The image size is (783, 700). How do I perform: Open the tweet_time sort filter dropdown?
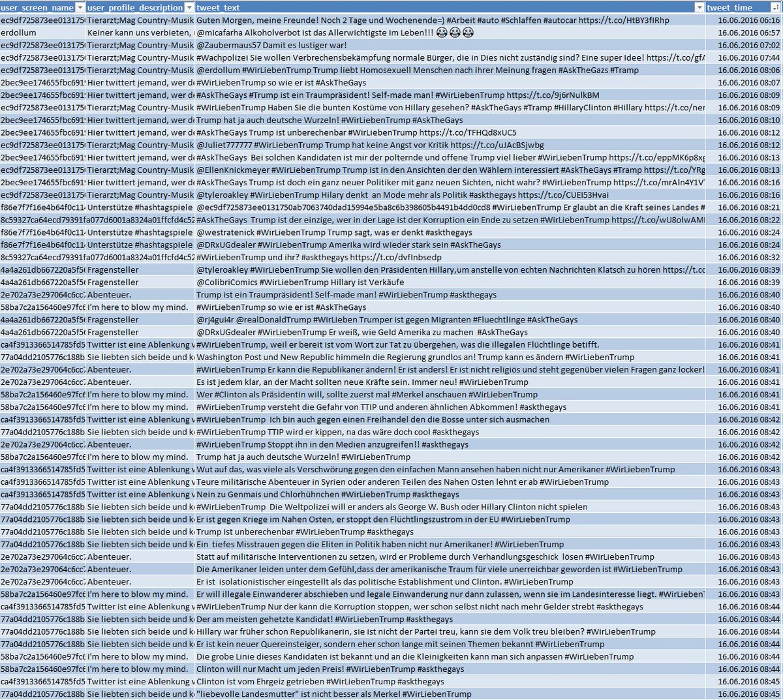click(x=776, y=8)
